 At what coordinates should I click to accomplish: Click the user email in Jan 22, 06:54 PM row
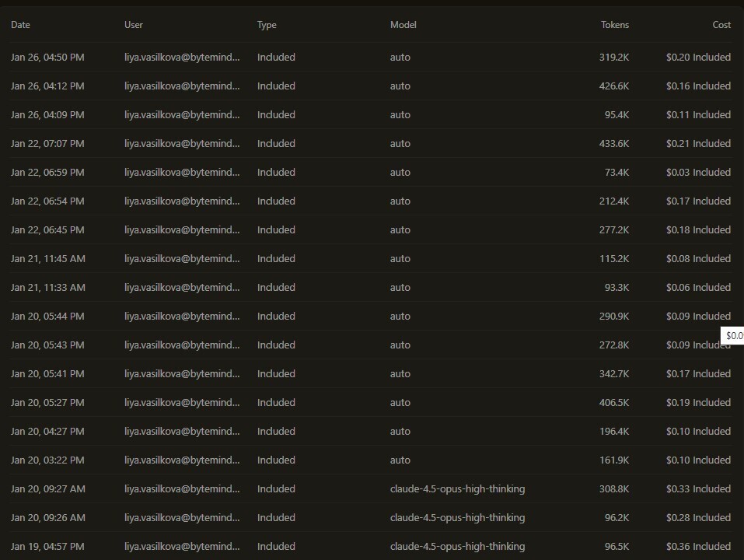[x=182, y=201]
